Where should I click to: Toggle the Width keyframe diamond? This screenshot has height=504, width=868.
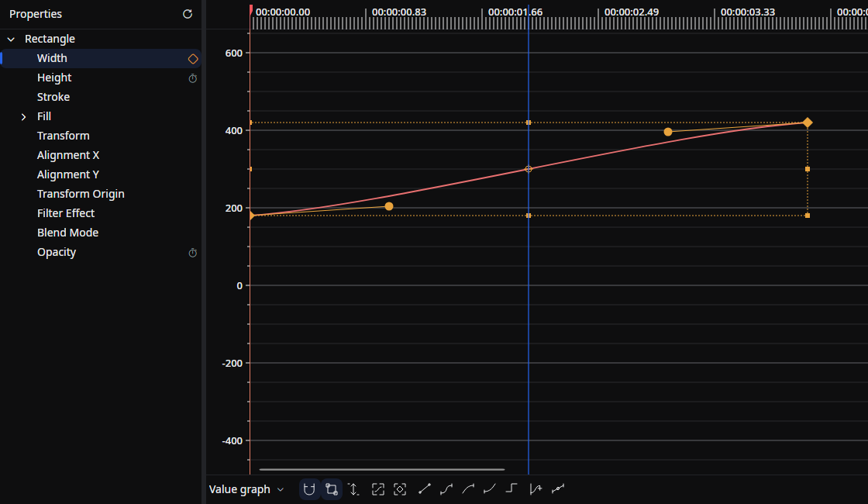pyautogui.click(x=193, y=59)
